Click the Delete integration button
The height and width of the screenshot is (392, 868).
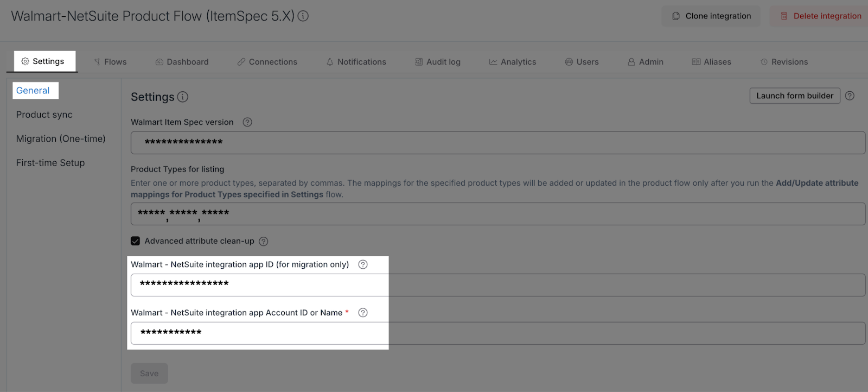820,16
